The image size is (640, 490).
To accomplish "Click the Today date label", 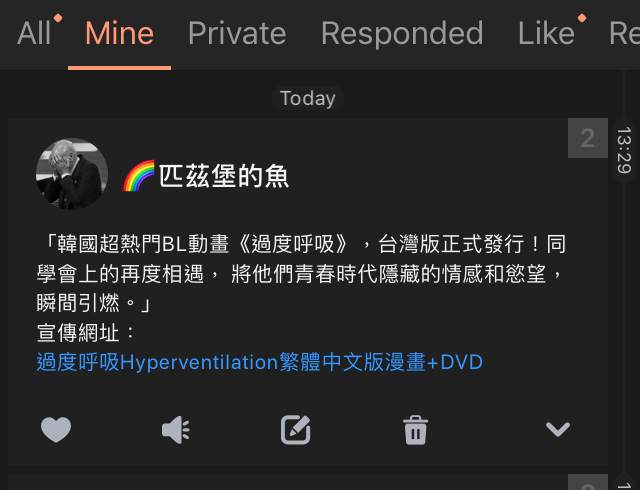I will tap(308, 98).
